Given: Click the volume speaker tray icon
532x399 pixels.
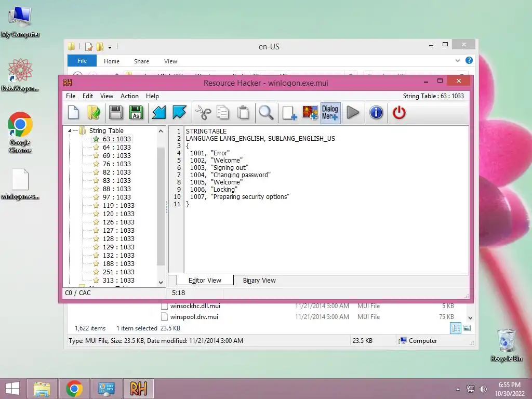Looking at the screenshot, I should [x=483, y=389].
